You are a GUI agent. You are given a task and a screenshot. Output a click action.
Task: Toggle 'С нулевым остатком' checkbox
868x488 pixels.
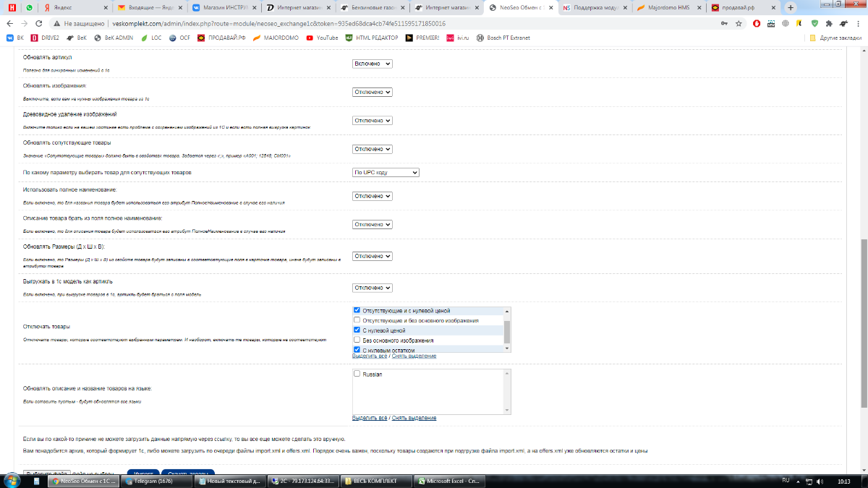(357, 349)
